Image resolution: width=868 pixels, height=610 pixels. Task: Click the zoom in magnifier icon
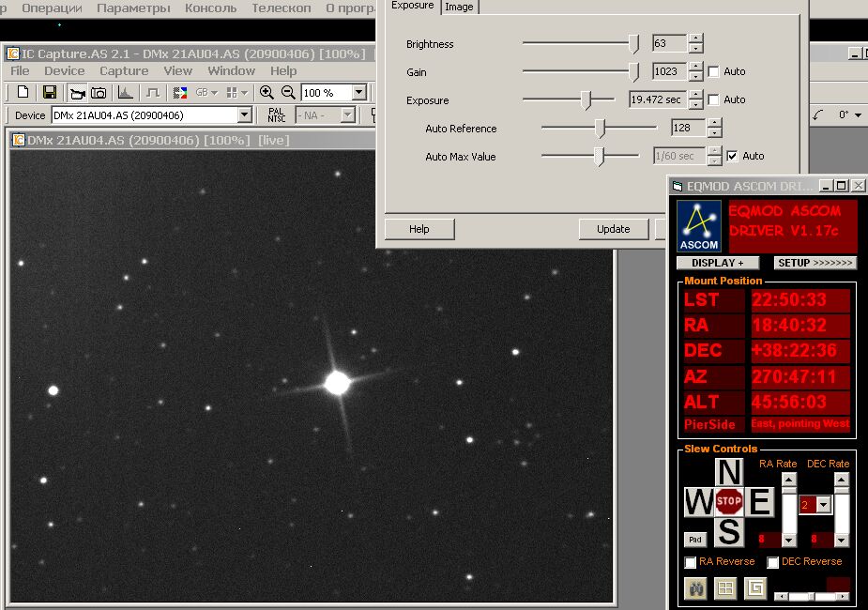266,92
